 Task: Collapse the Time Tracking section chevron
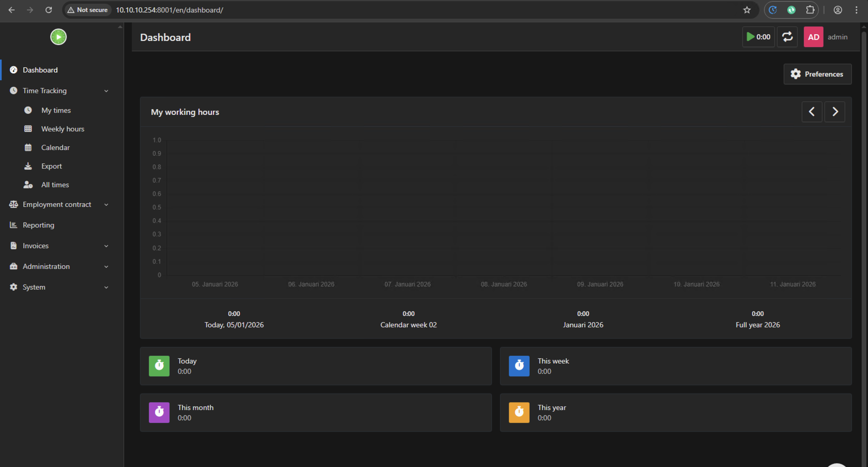[x=106, y=91]
